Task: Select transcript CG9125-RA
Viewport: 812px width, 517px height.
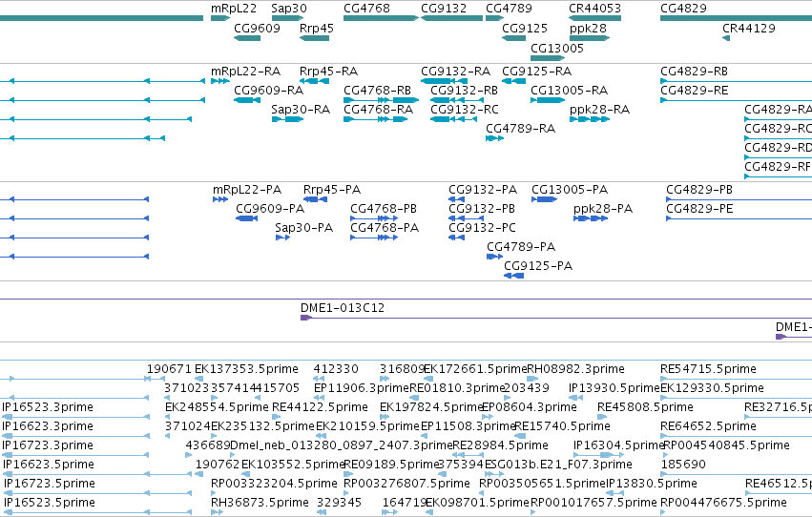Action: pos(513,81)
